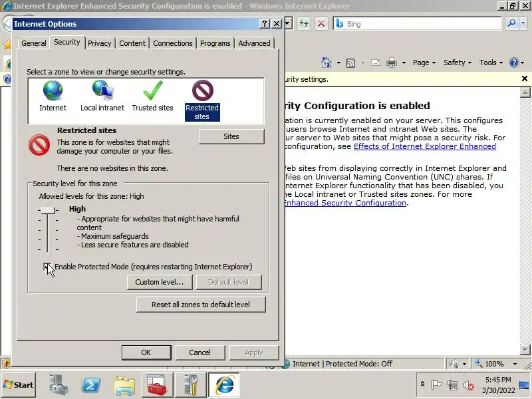This screenshot has height=399, width=532.
Task: Click Cancel in Internet Options
Action: point(200,352)
